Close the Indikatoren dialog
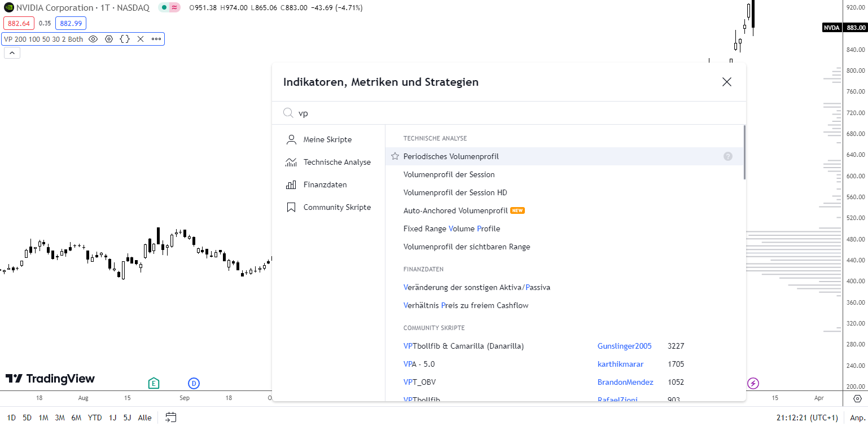Screen dimensions: 868x426 point(727,82)
